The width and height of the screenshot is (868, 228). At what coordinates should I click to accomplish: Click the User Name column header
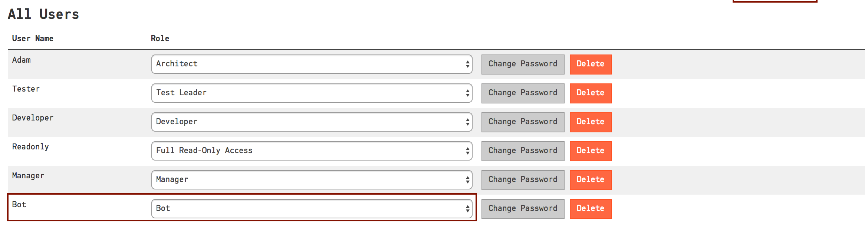[33, 38]
